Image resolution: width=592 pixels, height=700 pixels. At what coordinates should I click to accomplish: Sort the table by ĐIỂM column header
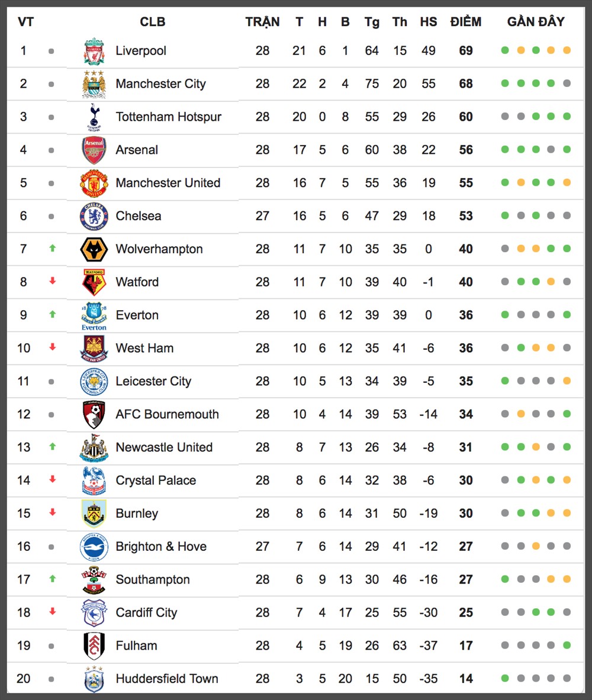pyautogui.click(x=465, y=21)
